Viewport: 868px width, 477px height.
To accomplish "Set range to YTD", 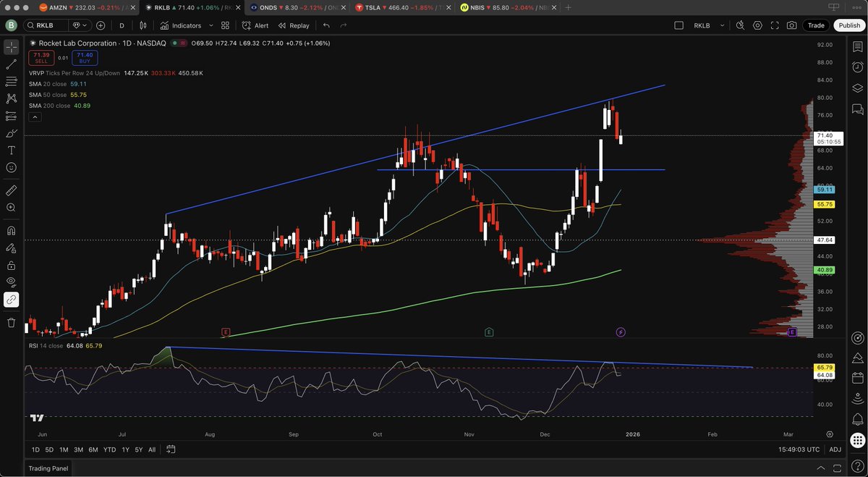I will pyautogui.click(x=110, y=449).
